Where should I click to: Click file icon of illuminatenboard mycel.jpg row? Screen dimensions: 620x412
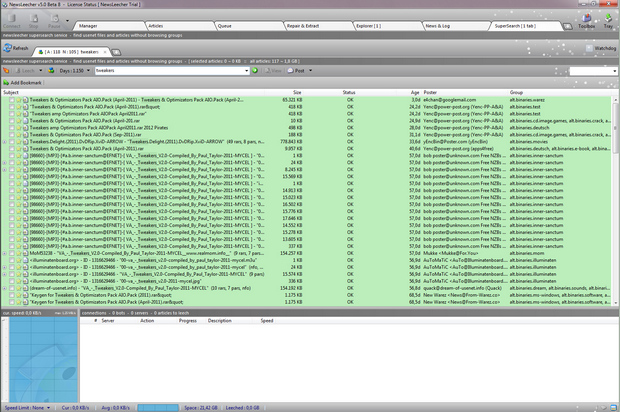coord(25,281)
